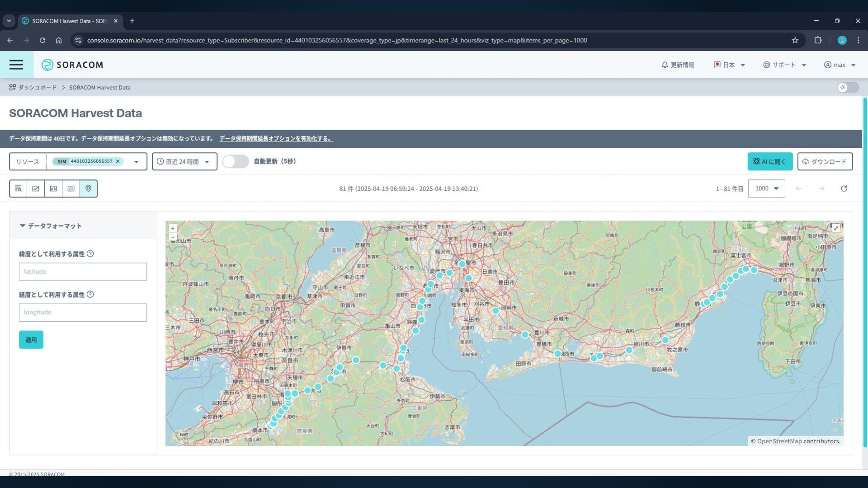The height and width of the screenshot is (488, 868).
Task: Open the hamburger navigation menu
Action: coord(16,65)
